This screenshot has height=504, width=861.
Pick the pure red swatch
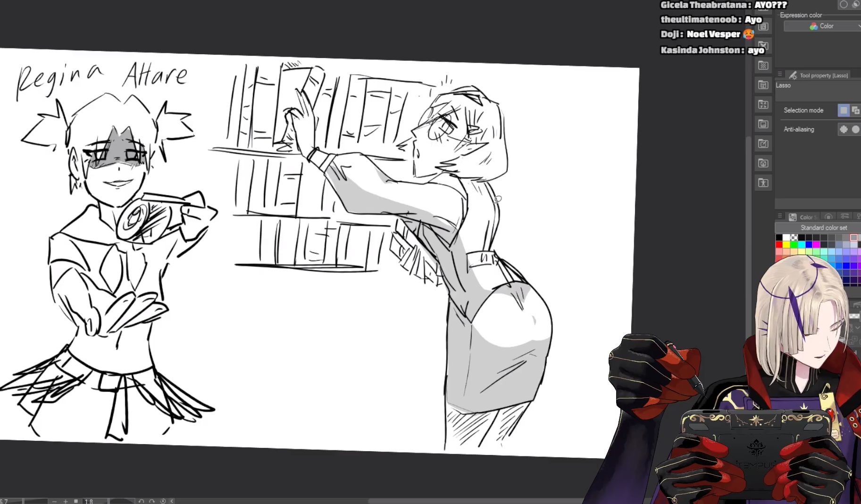tap(779, 245)
